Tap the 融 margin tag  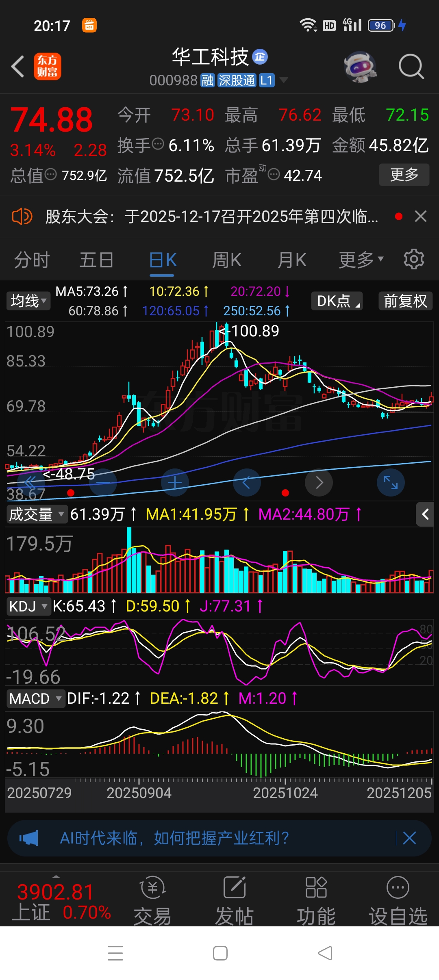click(207, 80)
